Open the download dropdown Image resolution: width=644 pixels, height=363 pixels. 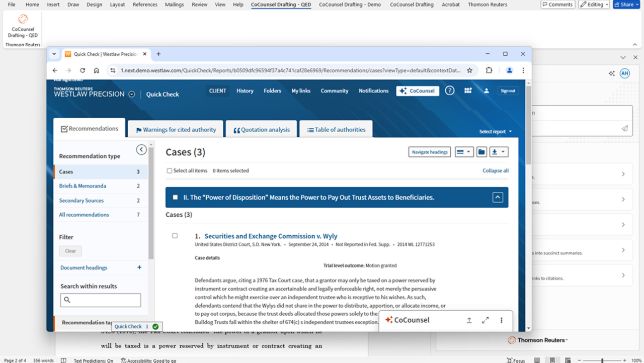tap(499, 152)
